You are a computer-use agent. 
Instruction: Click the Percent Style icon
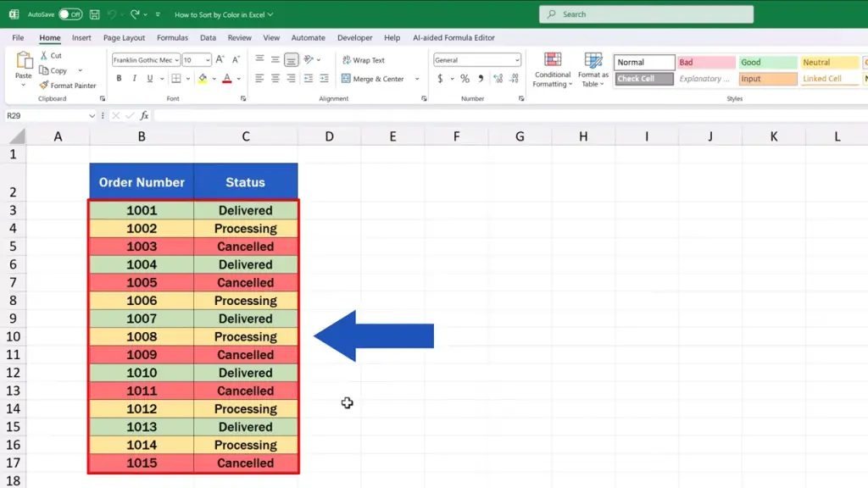pyautogui.click(x=464, y=79)
